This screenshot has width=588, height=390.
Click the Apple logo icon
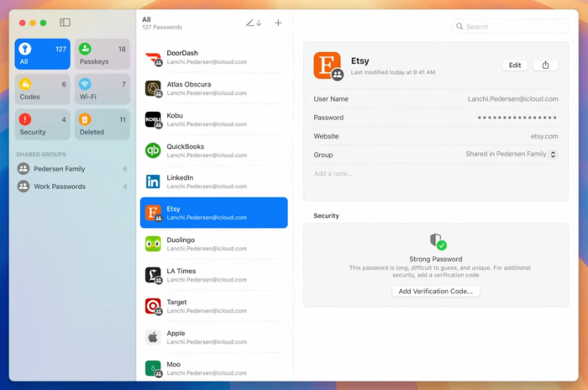tap(153, 337)
